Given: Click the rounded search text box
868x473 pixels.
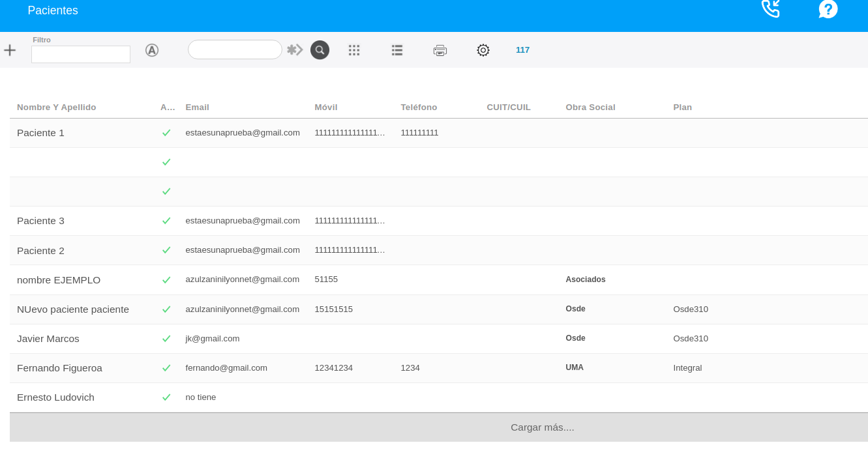Looking at the screenshot, I should pos(235,50).
